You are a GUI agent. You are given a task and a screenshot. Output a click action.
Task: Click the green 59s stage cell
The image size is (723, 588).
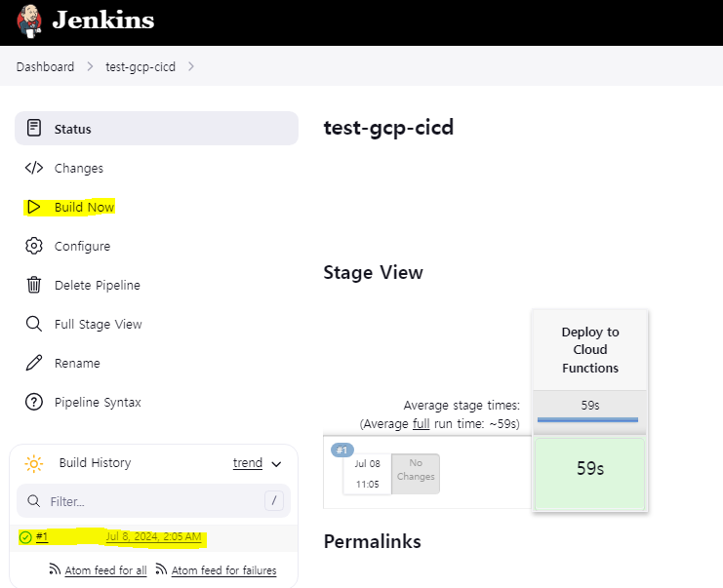click(x=589, y=473)
